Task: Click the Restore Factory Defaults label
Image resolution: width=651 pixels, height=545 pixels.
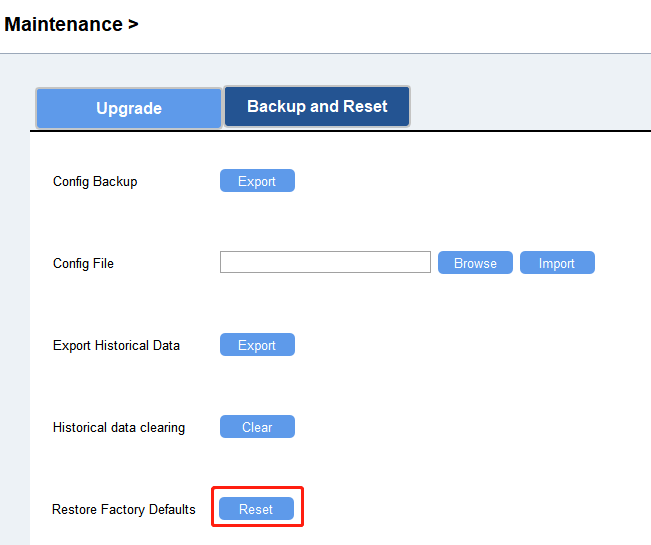Action: 123,510
